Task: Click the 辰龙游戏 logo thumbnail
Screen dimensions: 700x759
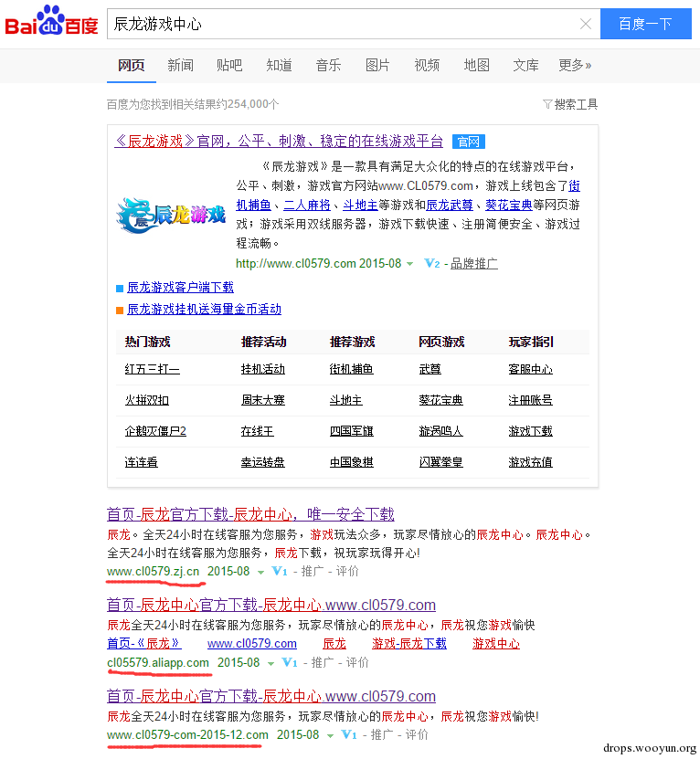Action: [x=171, y=215]
